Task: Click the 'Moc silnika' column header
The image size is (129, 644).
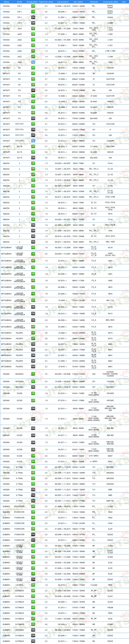Action: (x=78, y=2)
